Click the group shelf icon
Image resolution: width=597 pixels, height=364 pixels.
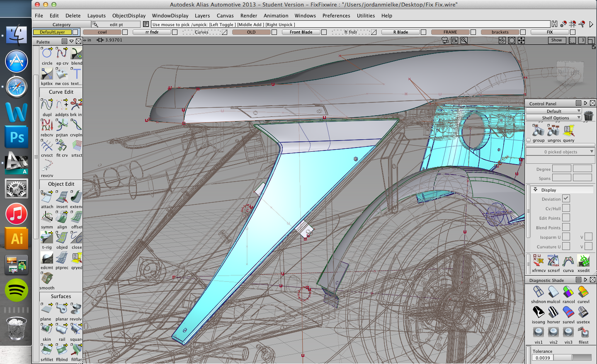click(x=538, y=131)
